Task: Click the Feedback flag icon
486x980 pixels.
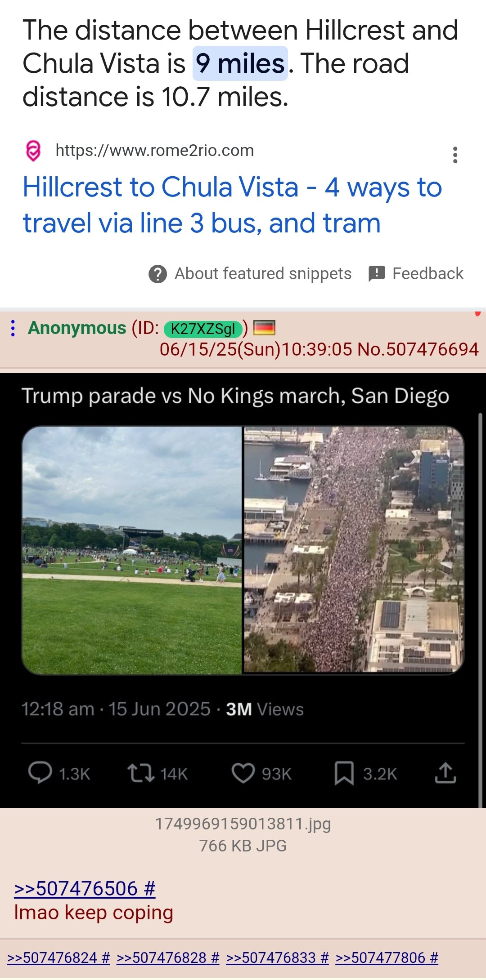Action: tap(377, 273)
